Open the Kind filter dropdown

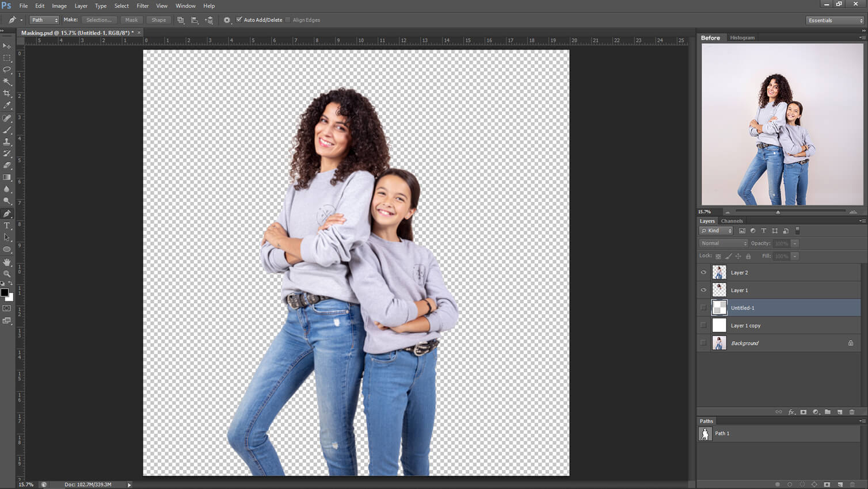pyautogui.click(x=716, y=231)
